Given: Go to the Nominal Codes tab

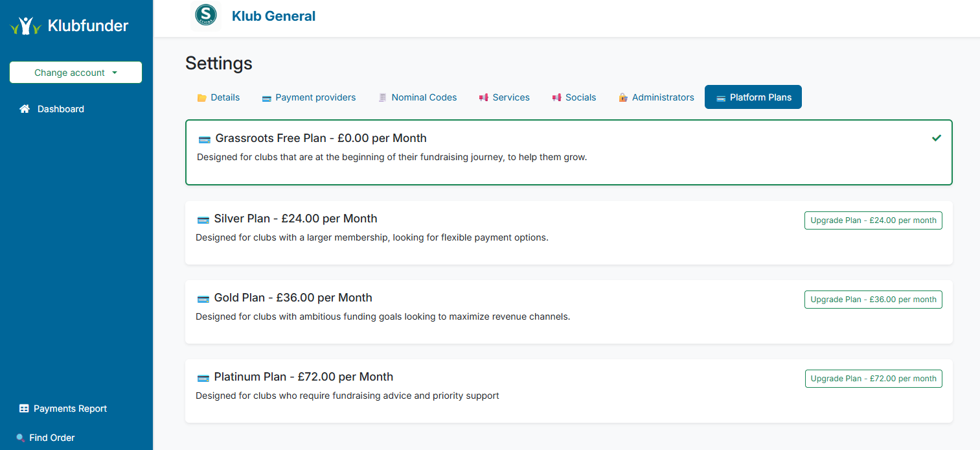Looking at the screenshot, I should point(418,97).
